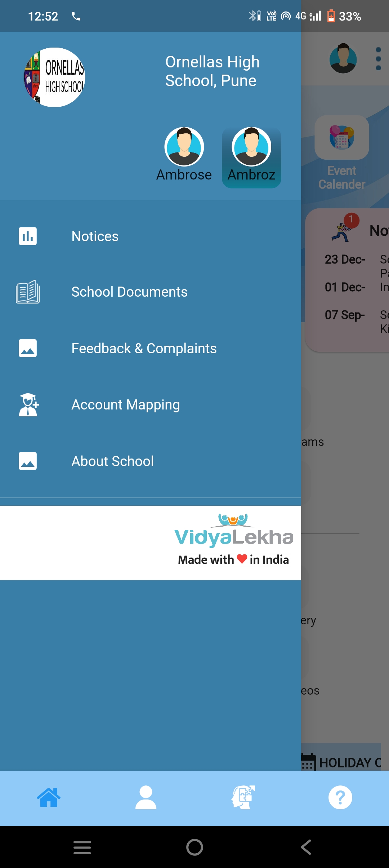Select the Ambrose profile avatar
This screenshot has width=389, height=868.
(x=184, y=147)
